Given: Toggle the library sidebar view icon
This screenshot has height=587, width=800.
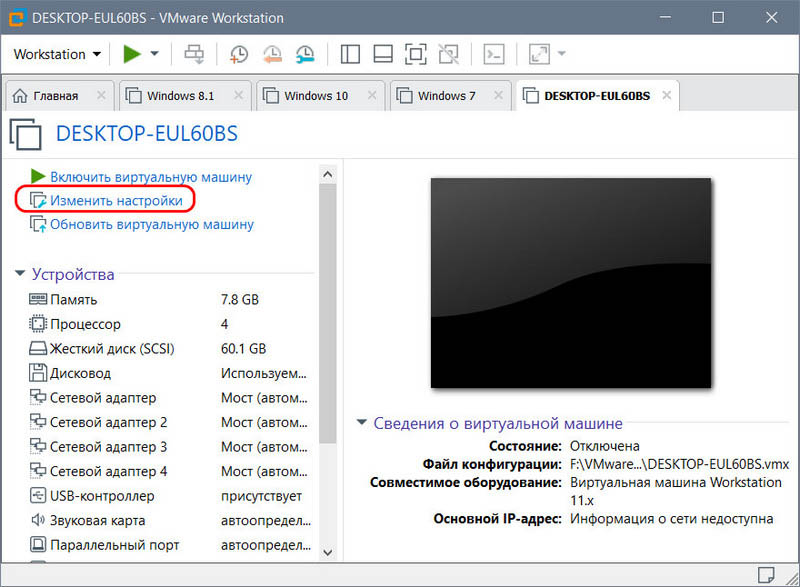Looking at the screenshot, I should tap(350, 54).
